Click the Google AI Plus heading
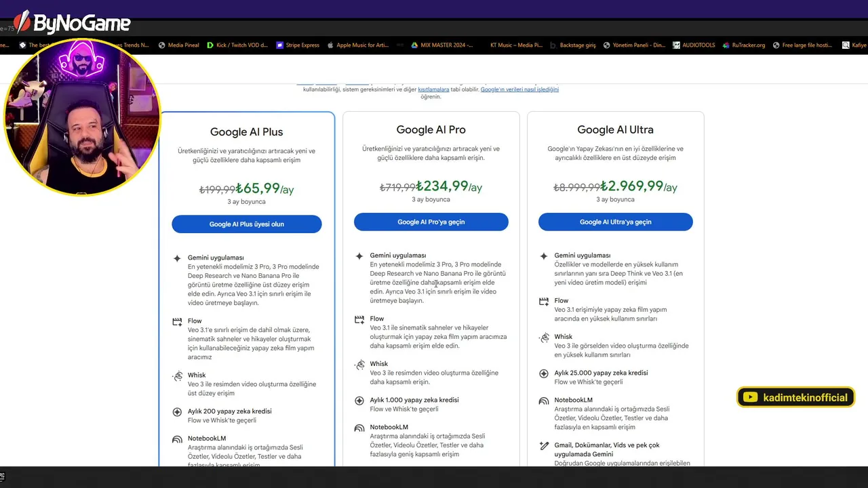Image resolution: width=868 pixels, height=488 pixels. coord(247,132)
